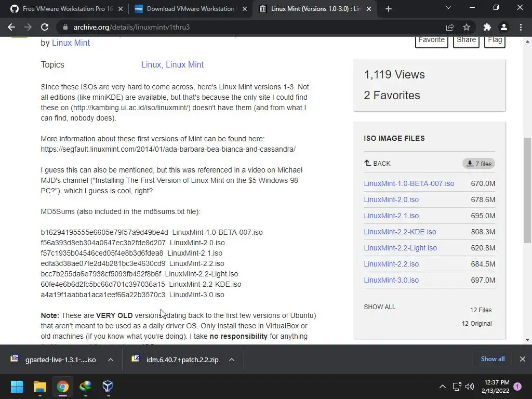This screenshot has width=532, height=399.
Task: Open volume control tray icon
Action: pos(470,387)
